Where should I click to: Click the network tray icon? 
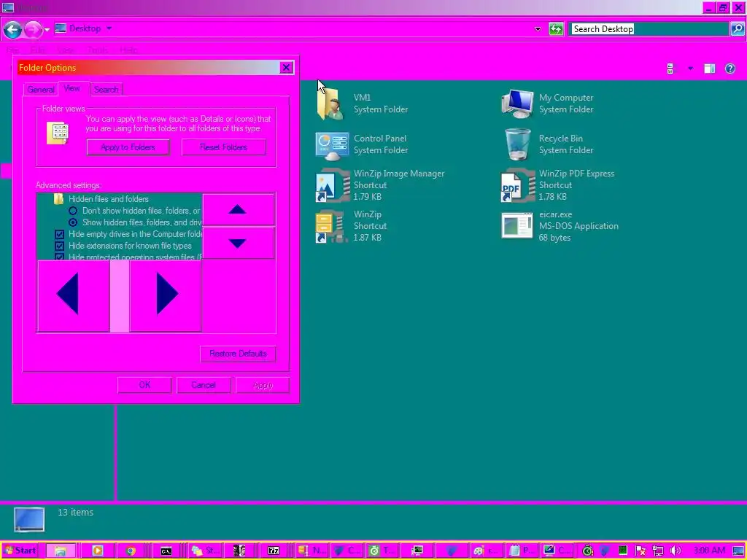658,551
